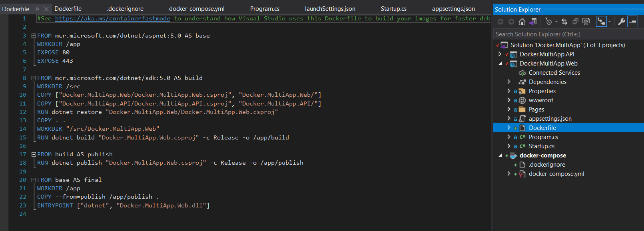Click the C# icon beside Startup.cs
Image resolution: width=644 pixels, height=231 pixels.
pos(522,146)
